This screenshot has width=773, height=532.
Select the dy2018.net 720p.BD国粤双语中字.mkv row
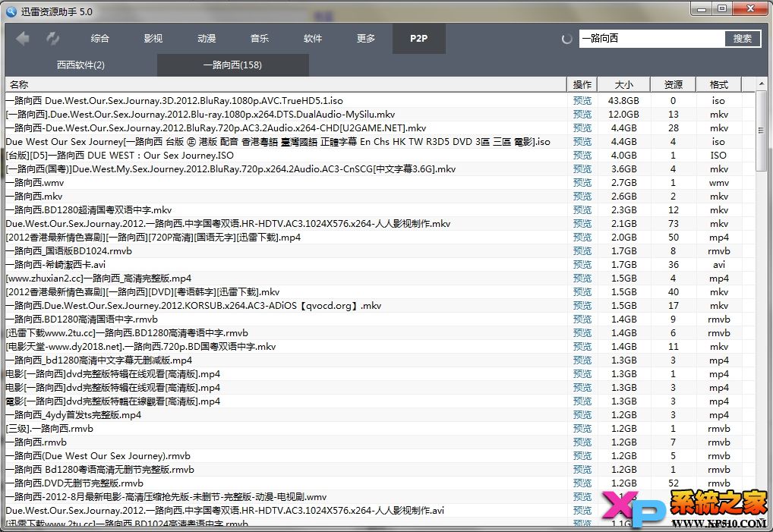[x=380, y=347]
